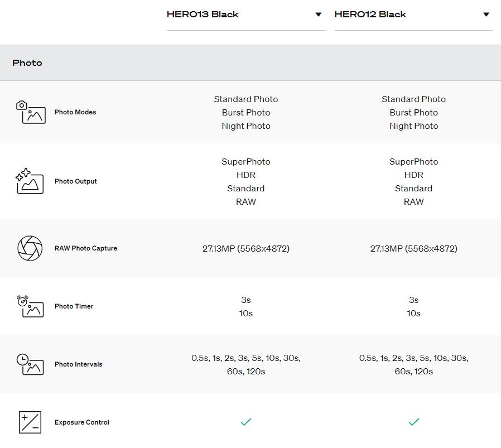Screen dimensions: 501x448
Task: Click HERO13 Standard Photo mode text
Action: click(x=246, y=99)
